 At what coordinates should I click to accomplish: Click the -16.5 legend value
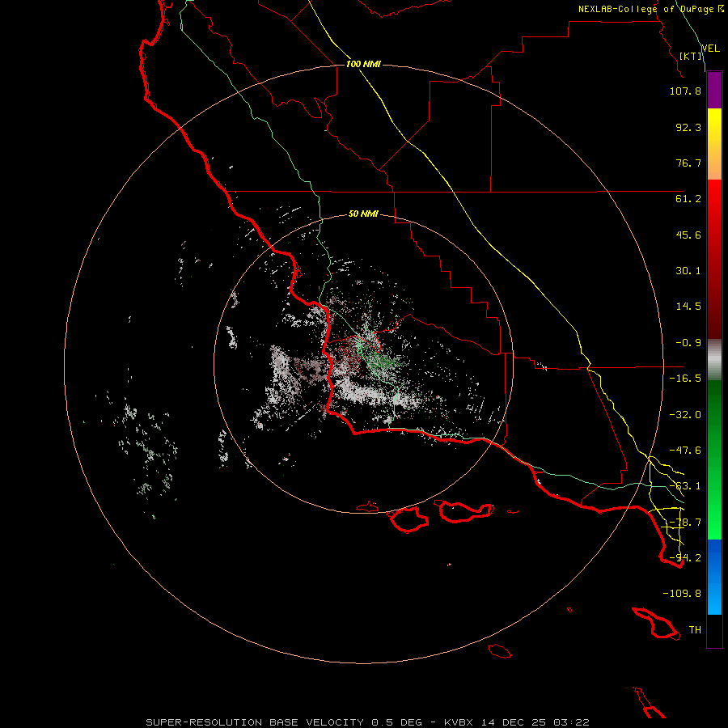coord(685,379)
